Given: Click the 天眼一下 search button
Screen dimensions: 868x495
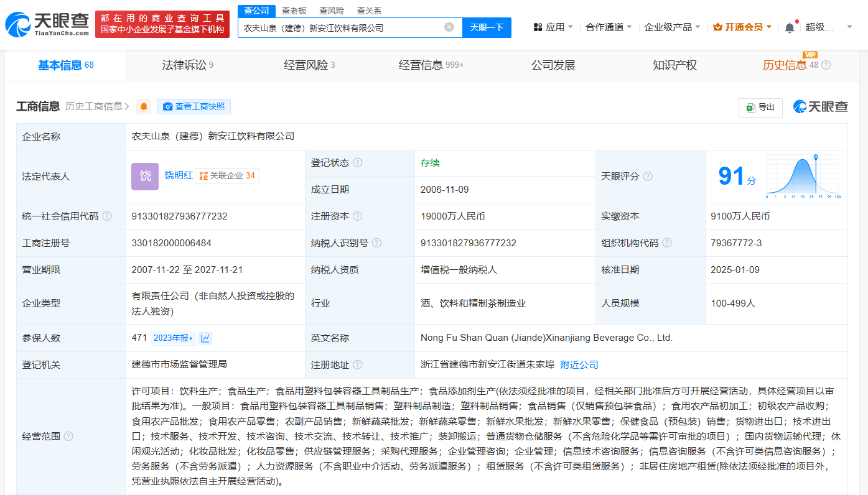Looking at the screenshot, I should tap(487, 27).
